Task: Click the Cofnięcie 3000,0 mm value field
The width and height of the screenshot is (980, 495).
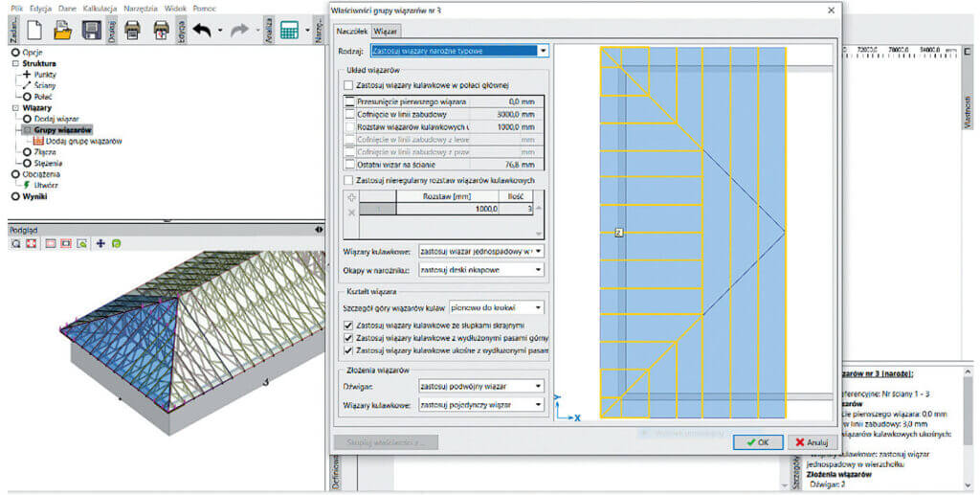Action: pos(506,114)
